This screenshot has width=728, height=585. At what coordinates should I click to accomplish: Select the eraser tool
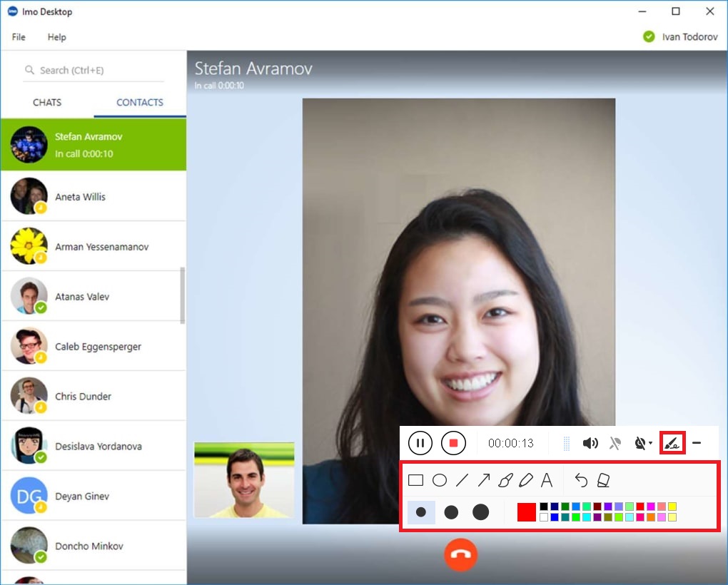click(x=603, y=479)
